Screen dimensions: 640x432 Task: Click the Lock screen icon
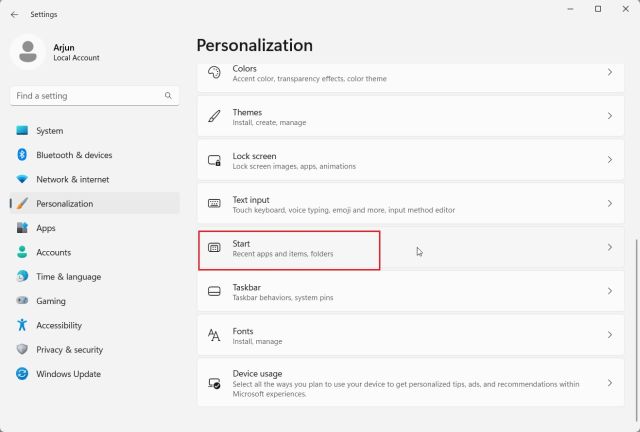point(214,160)
